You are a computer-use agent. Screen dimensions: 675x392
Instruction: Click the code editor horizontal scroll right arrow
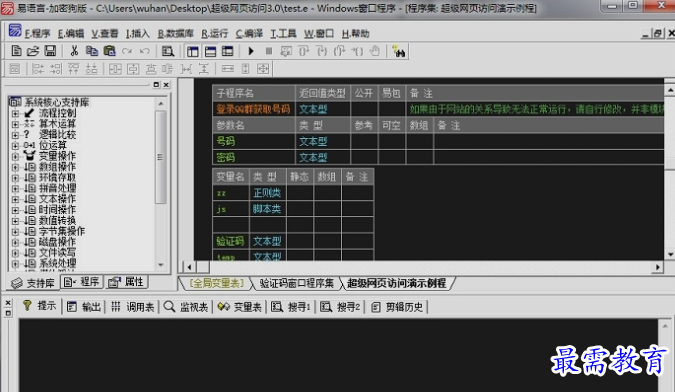(657, 267)
